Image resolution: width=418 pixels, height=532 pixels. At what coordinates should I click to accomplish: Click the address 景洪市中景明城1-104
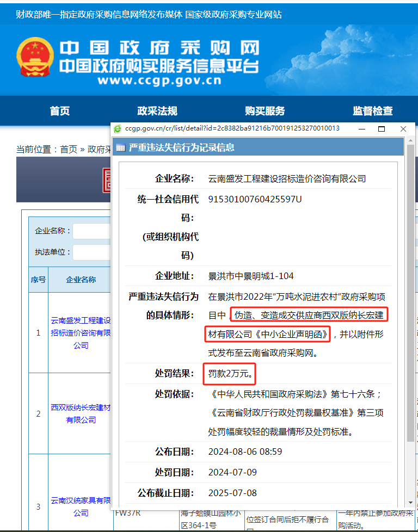[251, 276]
